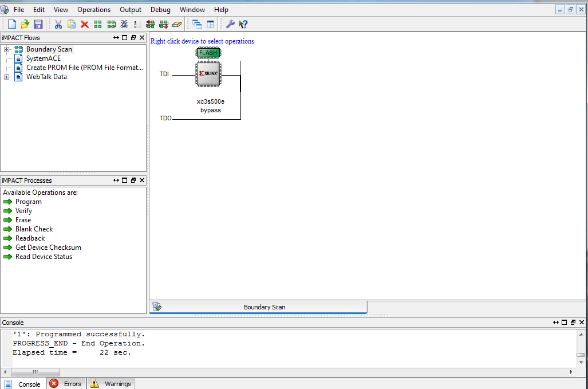Run the Program operation
Image resolution: width=588 pixels, height=389 pixels.
[29, 202]
